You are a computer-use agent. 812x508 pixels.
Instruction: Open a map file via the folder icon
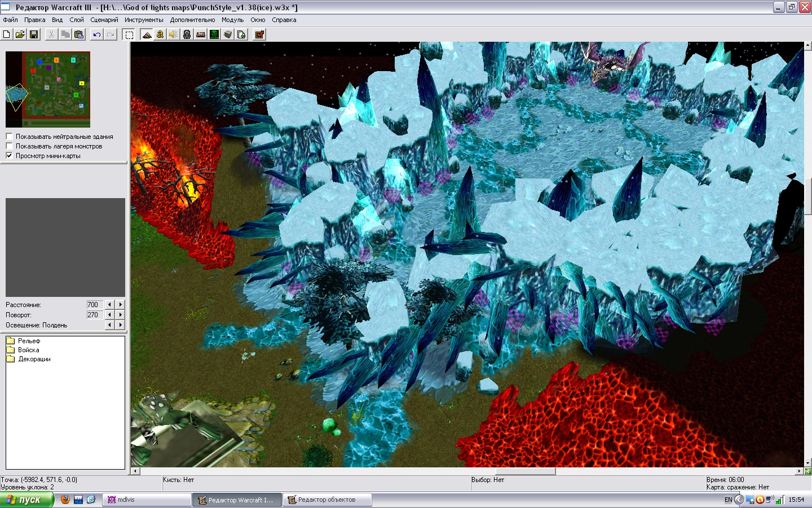coord(20,34)
